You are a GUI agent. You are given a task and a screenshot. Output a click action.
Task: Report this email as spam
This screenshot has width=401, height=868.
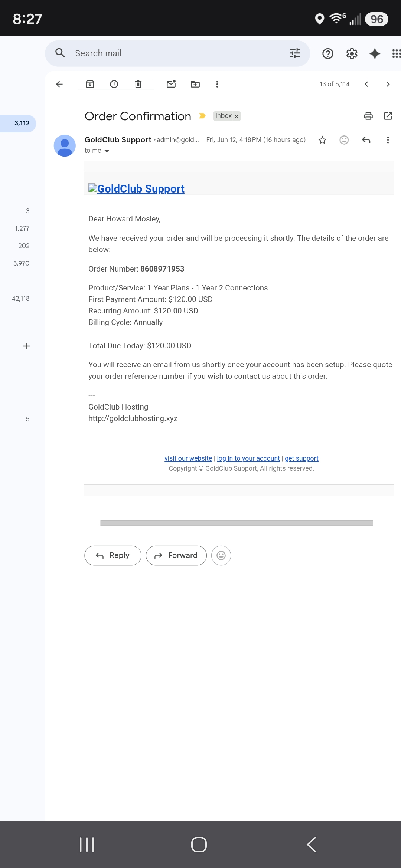click(114, 84)
